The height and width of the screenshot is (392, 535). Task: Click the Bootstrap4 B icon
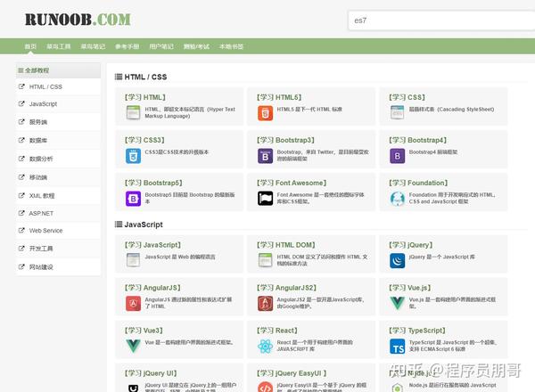coord(397,156)
